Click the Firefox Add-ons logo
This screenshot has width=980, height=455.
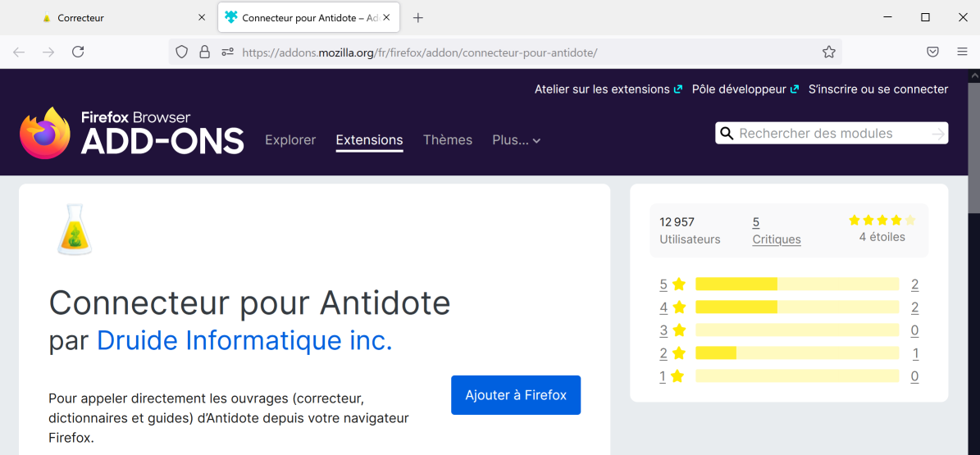coord(132,133)
